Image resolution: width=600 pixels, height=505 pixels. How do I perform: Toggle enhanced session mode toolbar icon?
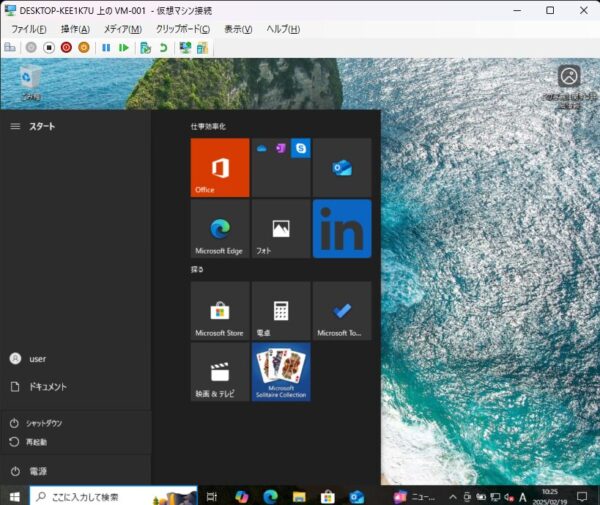[185, 47]
